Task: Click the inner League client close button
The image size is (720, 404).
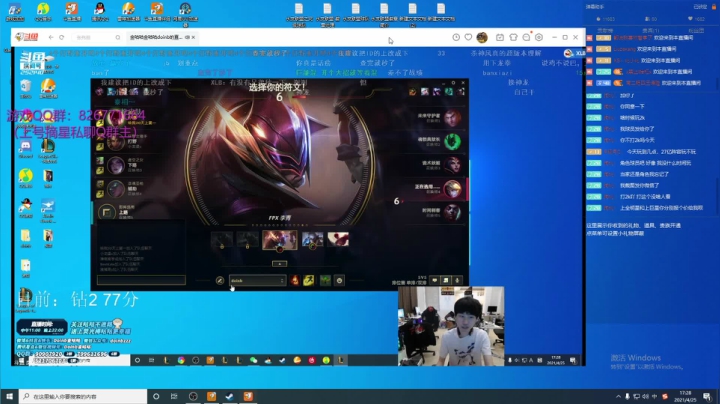Action: point(463,83)
